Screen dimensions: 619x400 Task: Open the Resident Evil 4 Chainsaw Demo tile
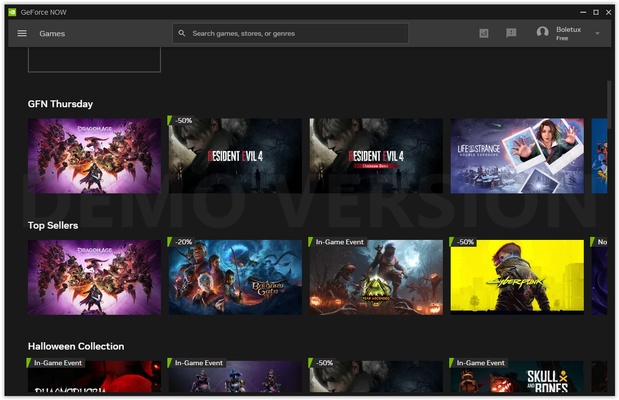(376, 156)
